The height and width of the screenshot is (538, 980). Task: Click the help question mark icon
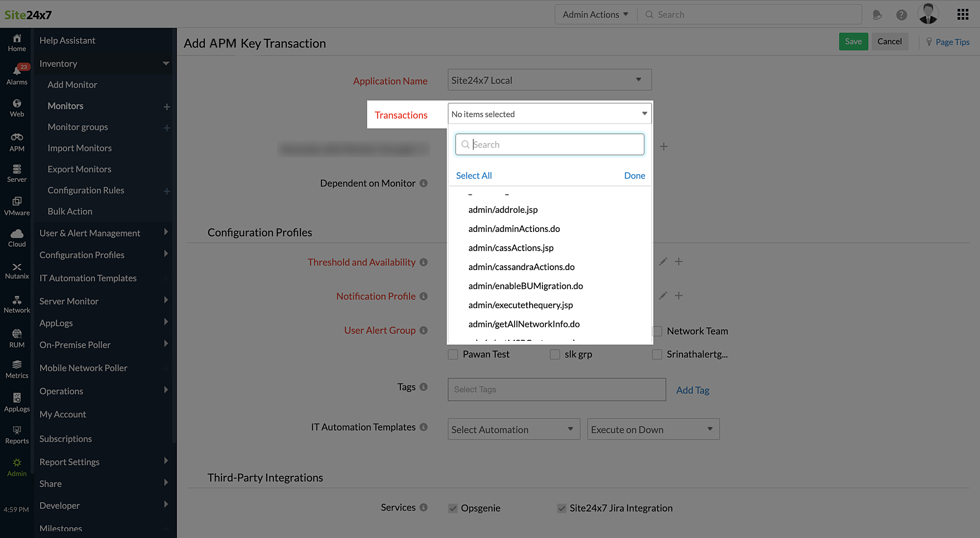point(901,15)
